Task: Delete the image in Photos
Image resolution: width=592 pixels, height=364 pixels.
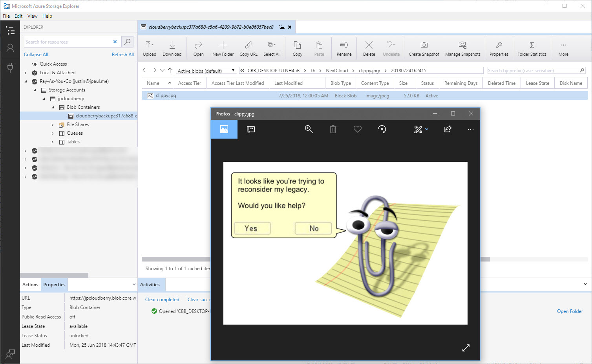Action: pyautogui.click(x=333, y=129)
